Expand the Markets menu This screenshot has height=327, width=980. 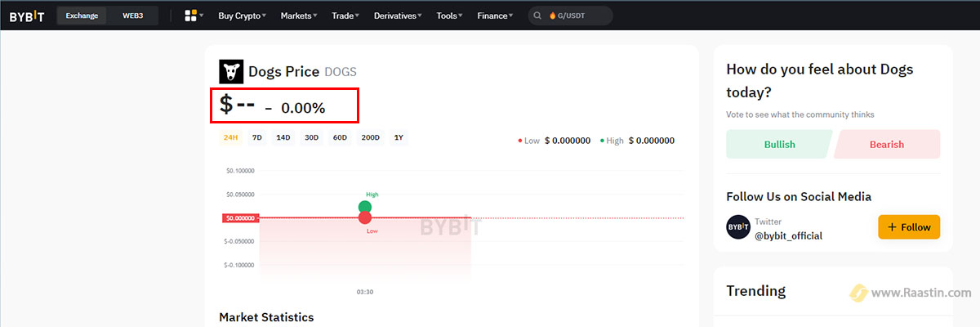pyautogui.click(x=299, y=16)
